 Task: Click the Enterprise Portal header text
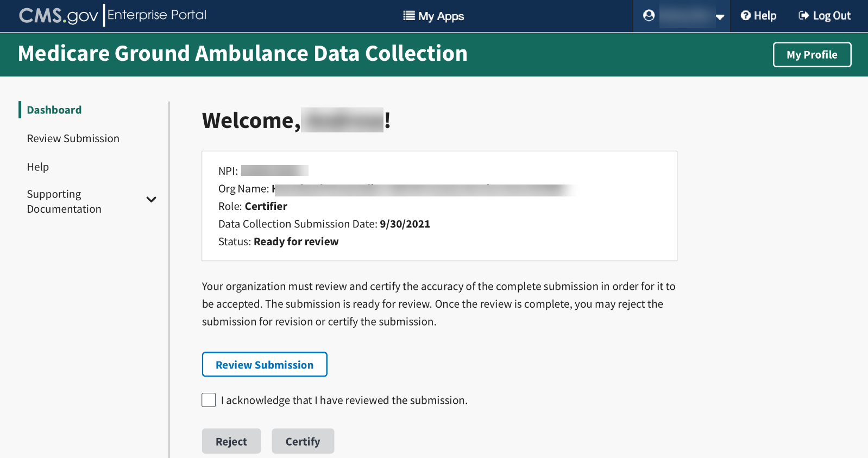(x=157, y=15)
